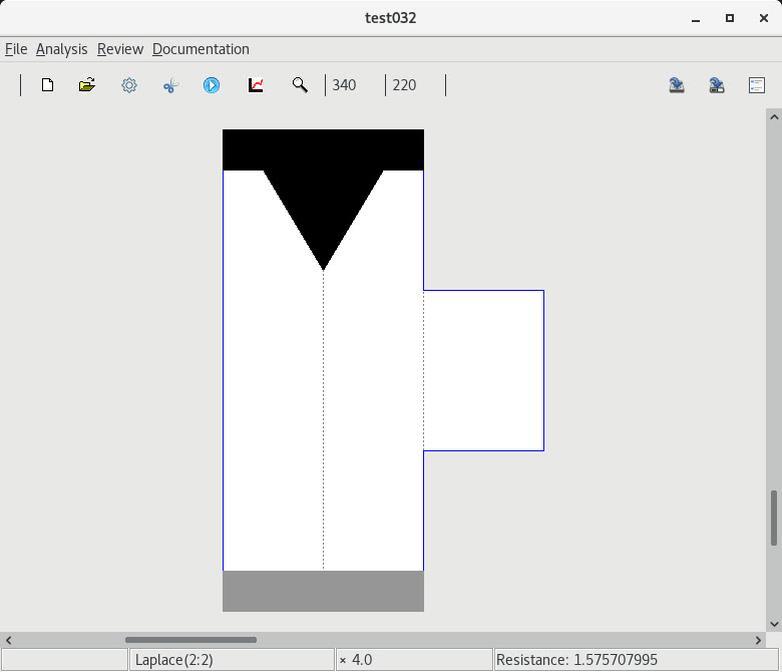Click the vertical scrollbar up arrow
The image size is (782, 672).
tap(773, 117)
